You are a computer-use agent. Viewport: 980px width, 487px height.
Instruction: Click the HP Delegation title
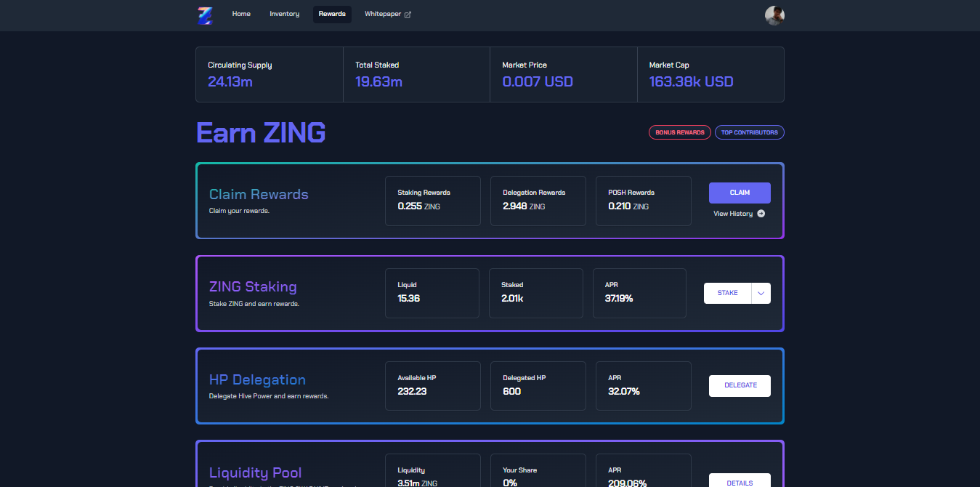[x=257, y=379]
